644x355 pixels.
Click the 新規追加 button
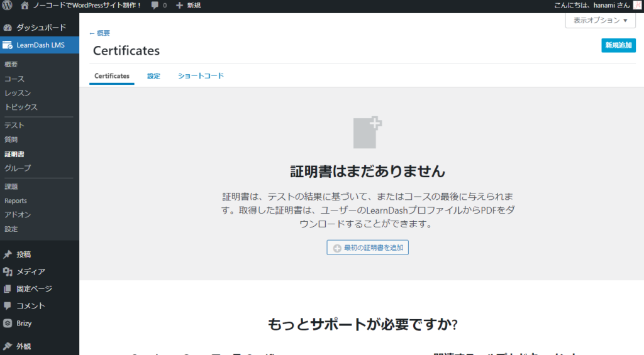[619, 45]
